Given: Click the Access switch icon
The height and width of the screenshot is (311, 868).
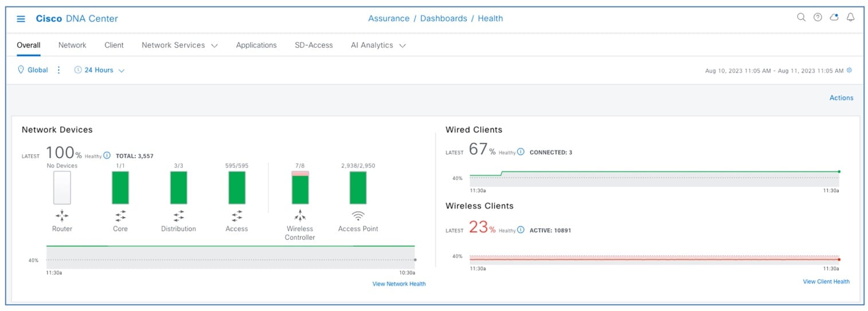Looking at the screenshot, I should (237, 216).
